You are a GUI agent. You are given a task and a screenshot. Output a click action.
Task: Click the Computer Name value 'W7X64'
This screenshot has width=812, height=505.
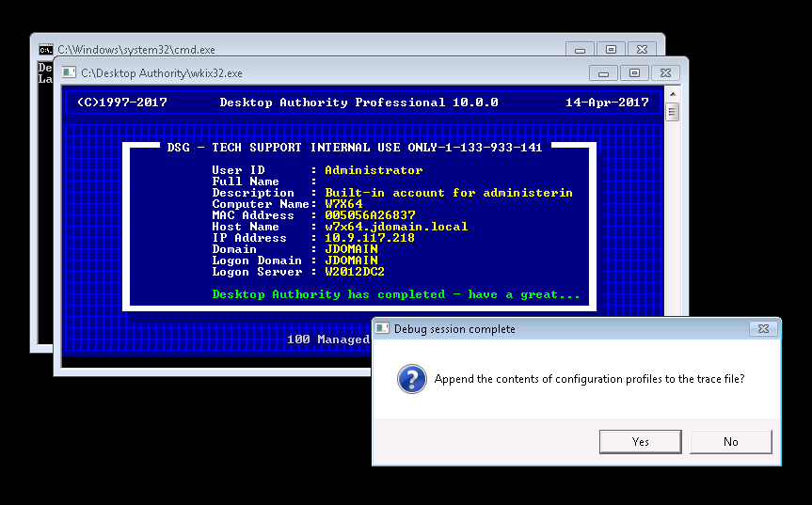pyautogui.click(x=343, y=204)
